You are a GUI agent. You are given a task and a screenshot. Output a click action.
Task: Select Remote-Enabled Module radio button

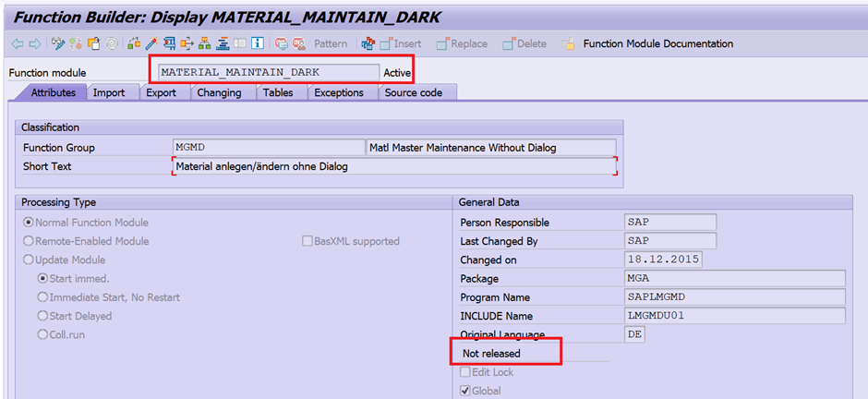(x=30, y=241)
